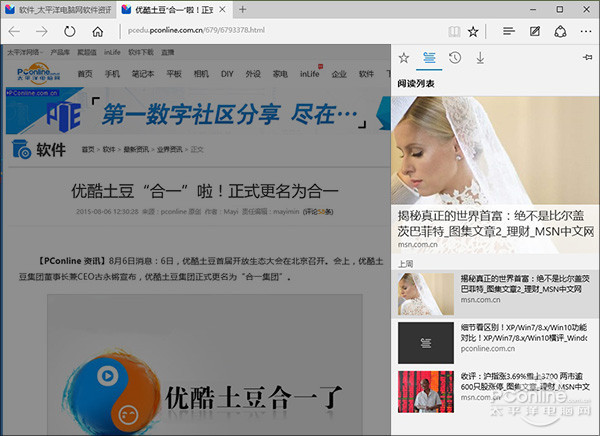The width and height of the screenshot is (600, 436).
Task: Open 笔记本 in site navigation
Action: (x=143, y=74)
